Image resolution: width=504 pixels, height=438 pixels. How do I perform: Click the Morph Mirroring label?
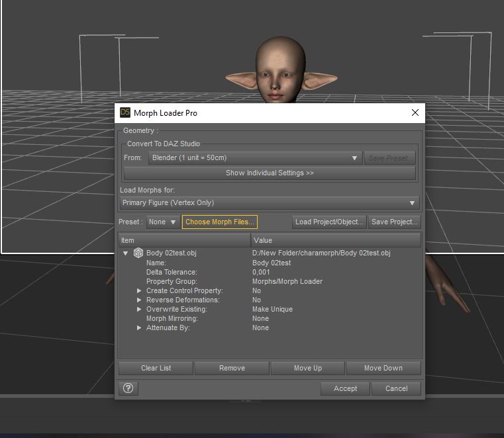coord(172,318)
